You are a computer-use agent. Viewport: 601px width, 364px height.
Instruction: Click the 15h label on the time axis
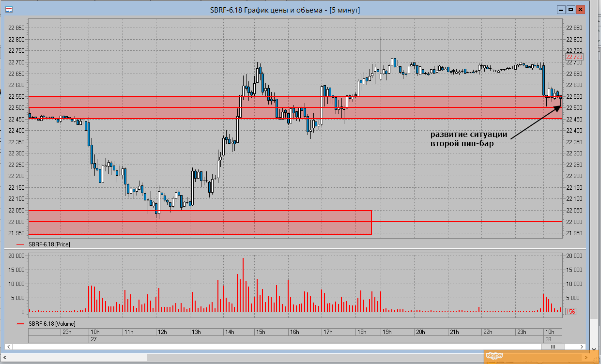[261, 332]
